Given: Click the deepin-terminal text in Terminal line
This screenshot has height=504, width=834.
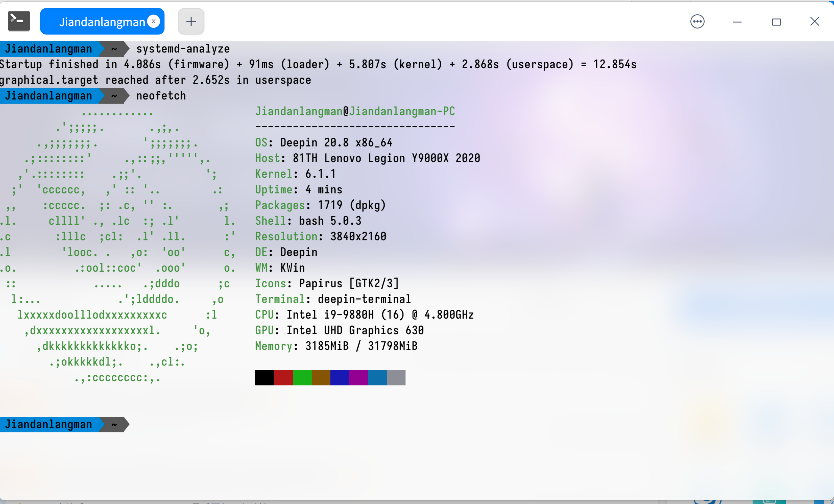Looking at the screenshot, I should (x=364, y=299).
